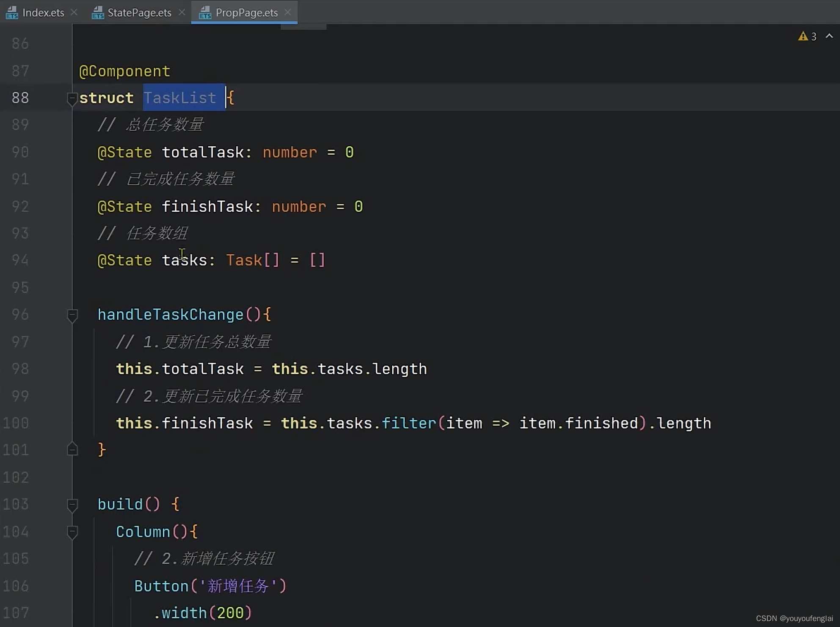This screenshot has width=840, height=627.
Task: Click the PropPage.ets file type icon
Action: coord(205,13)
